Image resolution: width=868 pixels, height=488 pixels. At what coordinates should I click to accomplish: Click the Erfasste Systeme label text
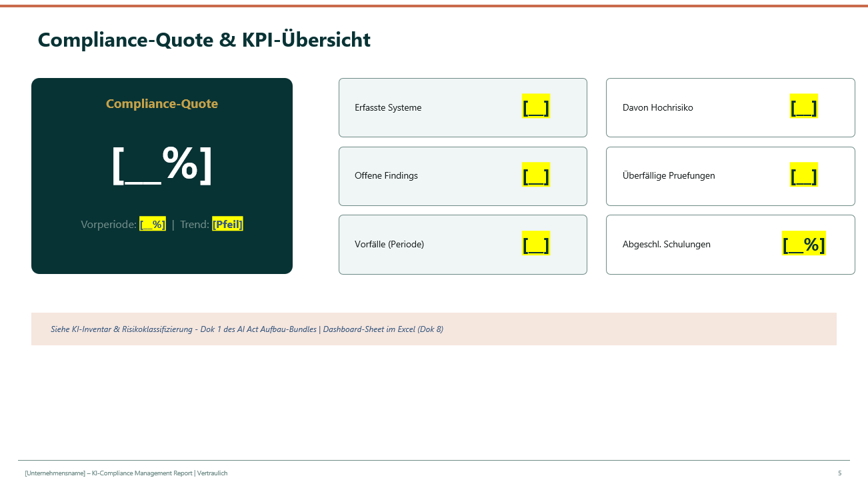point(389,107)
